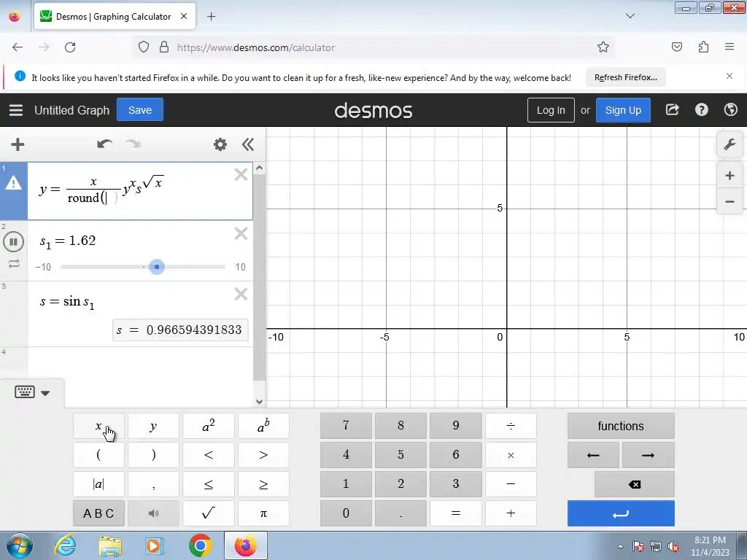Viewport: 747px width, 560px height.
Task: Click the divide key
Action: 511,426
